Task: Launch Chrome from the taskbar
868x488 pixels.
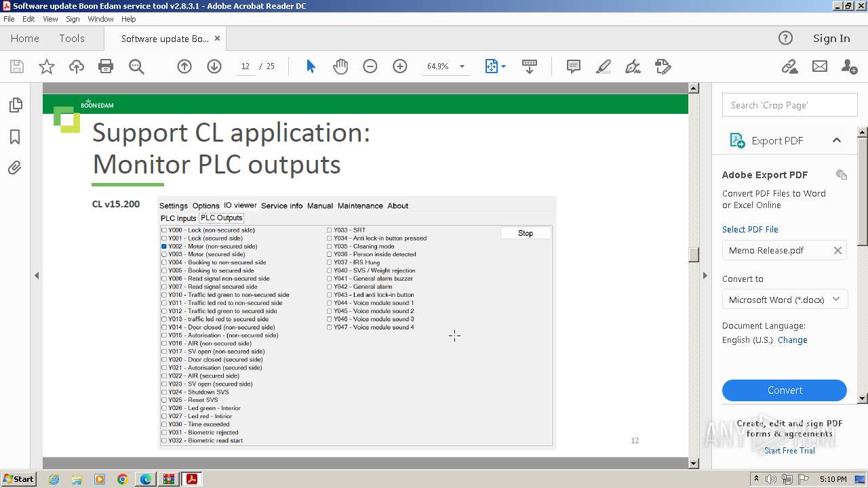Action: pyautogui.click(x=123, y=479)
